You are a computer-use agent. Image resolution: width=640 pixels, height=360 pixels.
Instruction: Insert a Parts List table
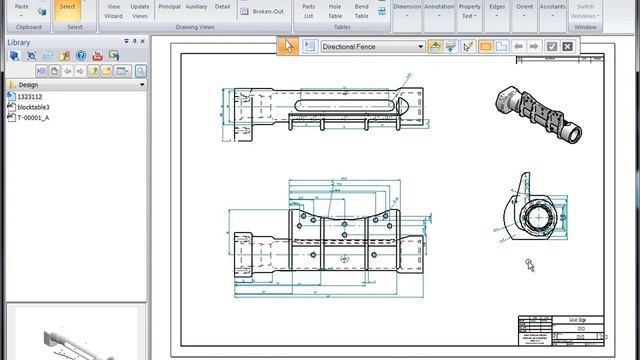tap(309, 11)
